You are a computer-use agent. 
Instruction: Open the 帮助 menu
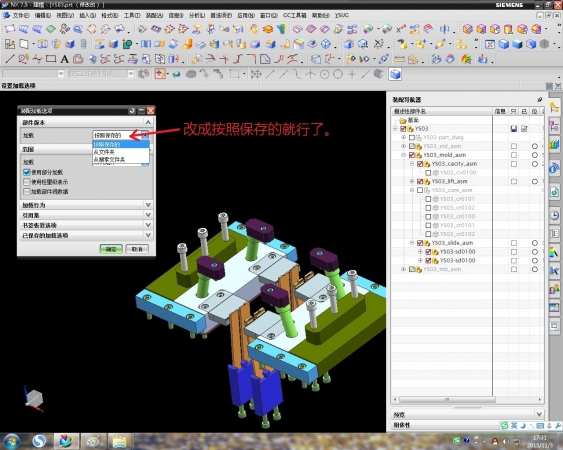pyautogui.click(x=320, y=15)
